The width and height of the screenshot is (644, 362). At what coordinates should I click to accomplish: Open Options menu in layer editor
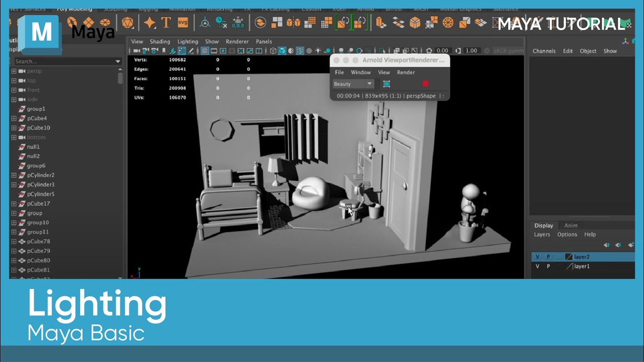pos(567,234)
